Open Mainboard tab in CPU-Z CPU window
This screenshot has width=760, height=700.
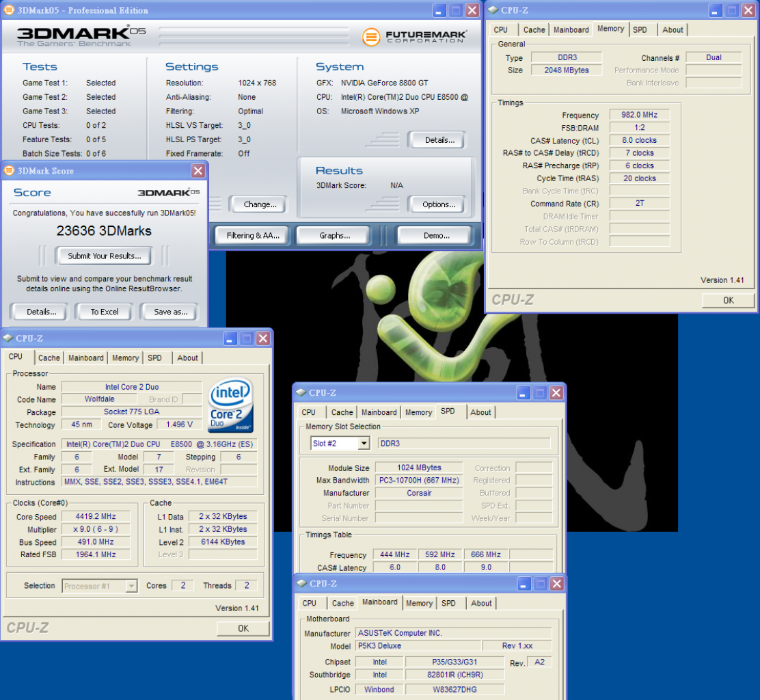click(x=86, y=358)
